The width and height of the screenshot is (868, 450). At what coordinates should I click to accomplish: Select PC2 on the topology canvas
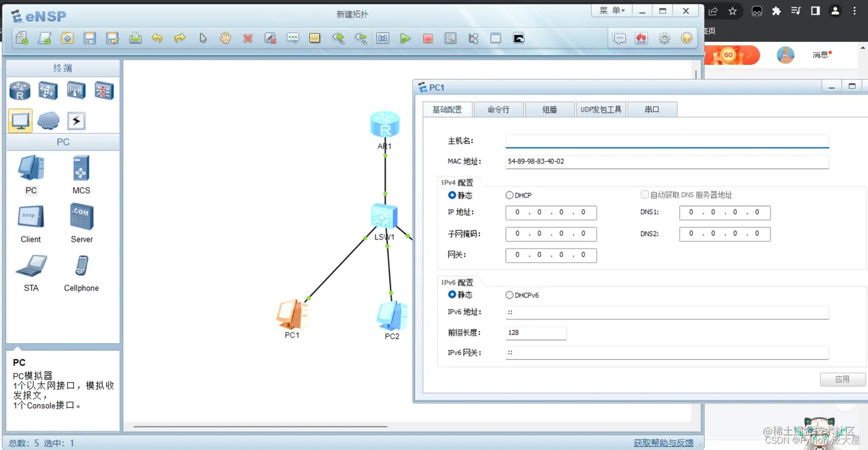click(x=392, y=315)
